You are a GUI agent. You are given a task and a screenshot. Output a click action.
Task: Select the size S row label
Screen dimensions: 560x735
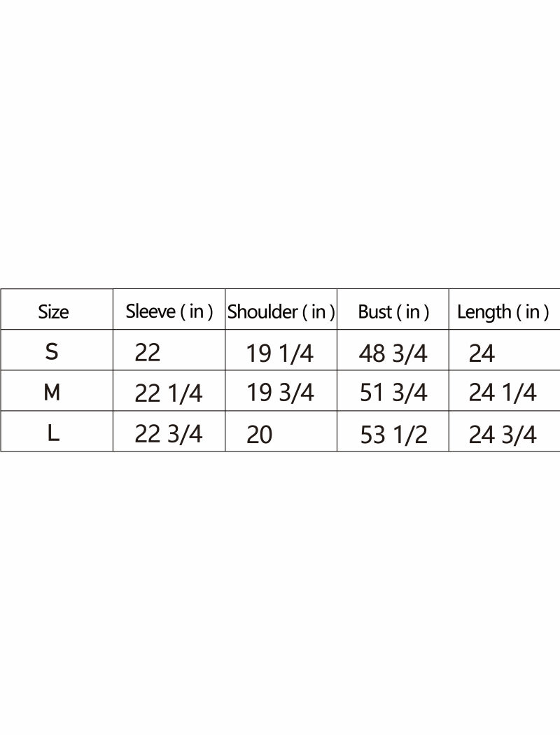pyautogui.click(x=52, y=351)
